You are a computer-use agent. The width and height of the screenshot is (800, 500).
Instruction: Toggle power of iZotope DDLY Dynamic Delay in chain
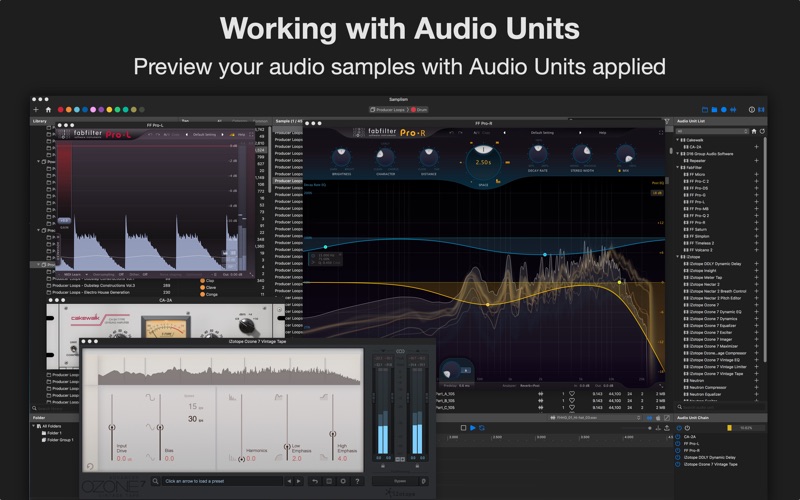(678, 458)
